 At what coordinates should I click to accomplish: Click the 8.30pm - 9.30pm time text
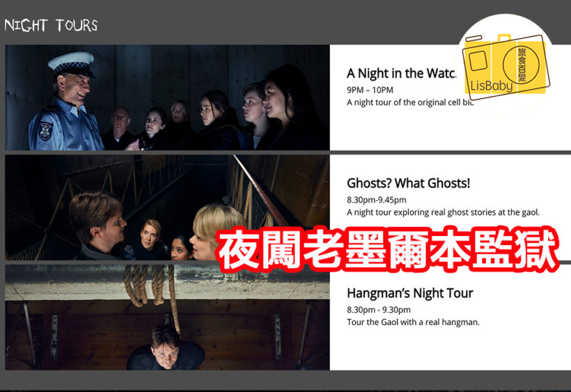379,310
